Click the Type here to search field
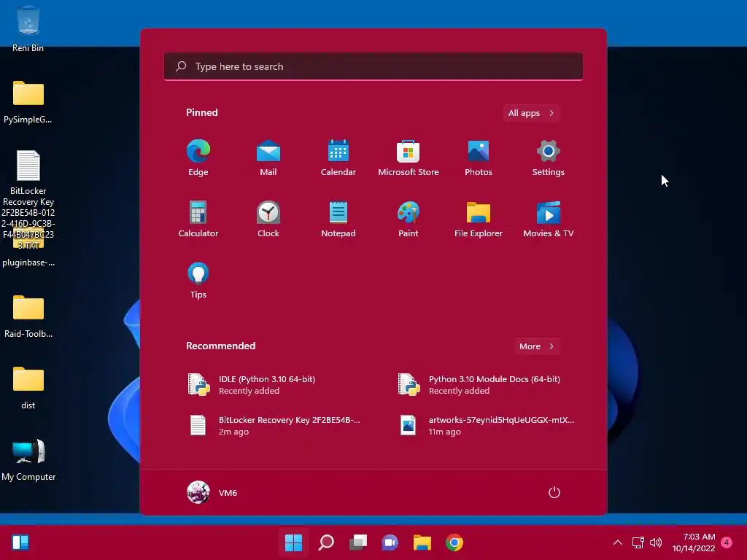This screenshot has width=747, height=560. click(373, 66)
